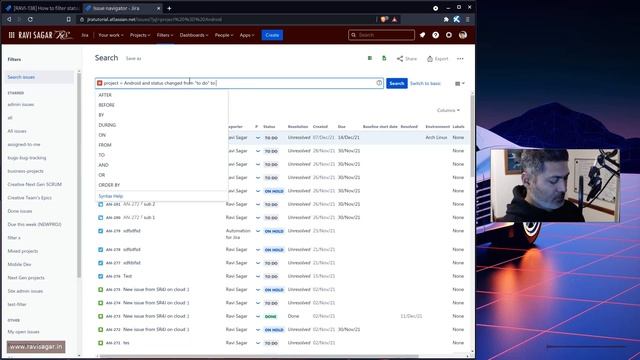The image size is (640, 360).
Task: Click the red JQL error indicator icon
Action: point(100,83)
